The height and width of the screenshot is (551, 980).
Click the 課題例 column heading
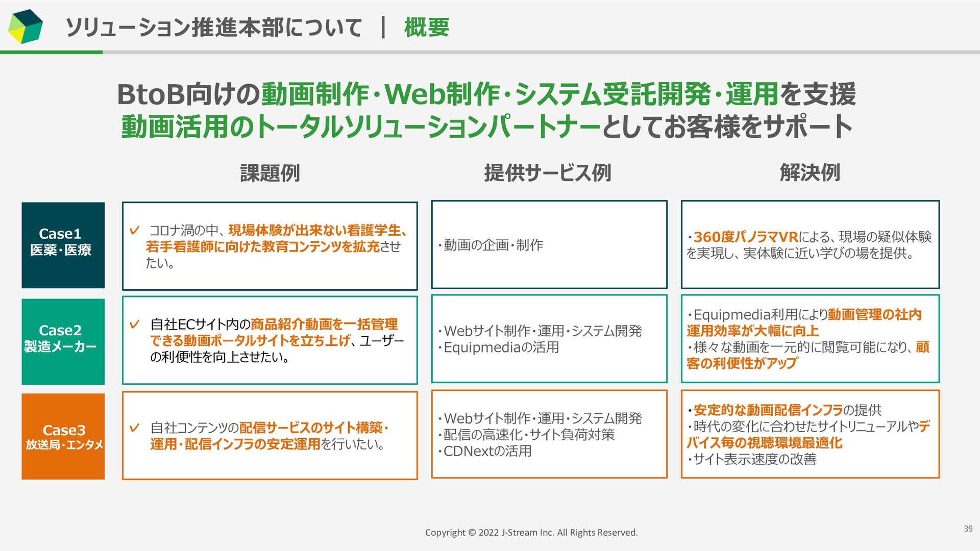tap(269, 173)
